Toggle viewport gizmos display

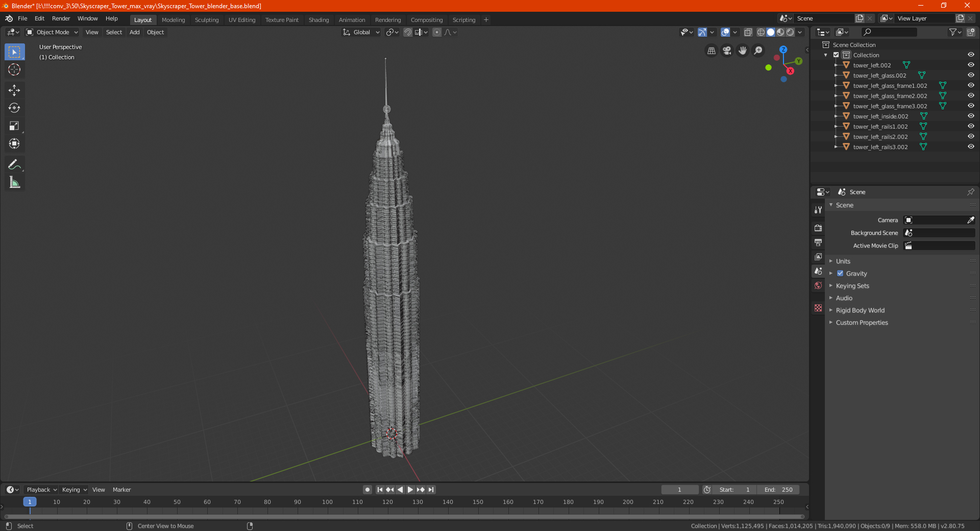point(702,32)
